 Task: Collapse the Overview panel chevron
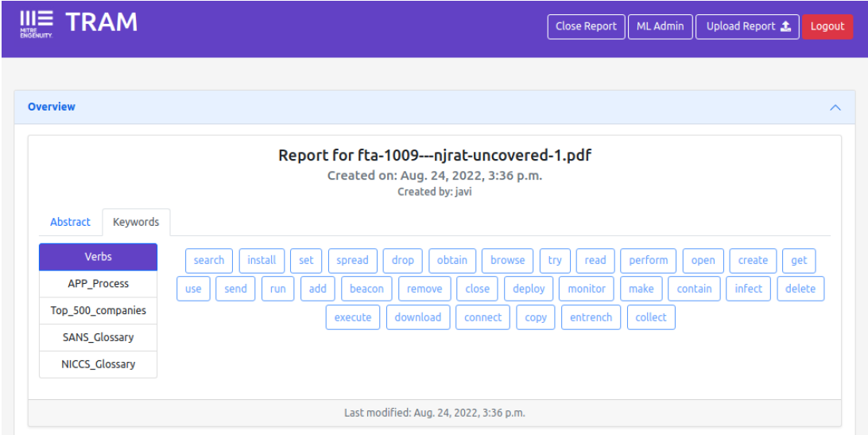pos(835,107)
